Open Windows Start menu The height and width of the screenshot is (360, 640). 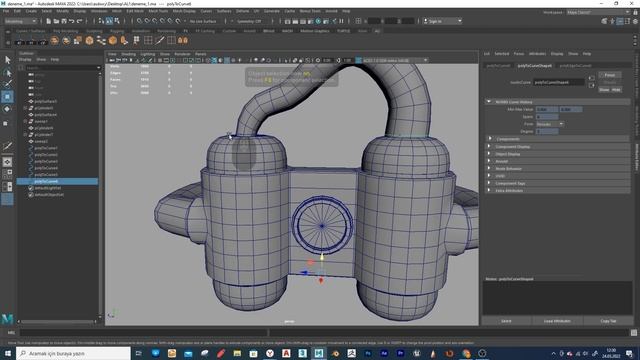(x=8, y=353)
